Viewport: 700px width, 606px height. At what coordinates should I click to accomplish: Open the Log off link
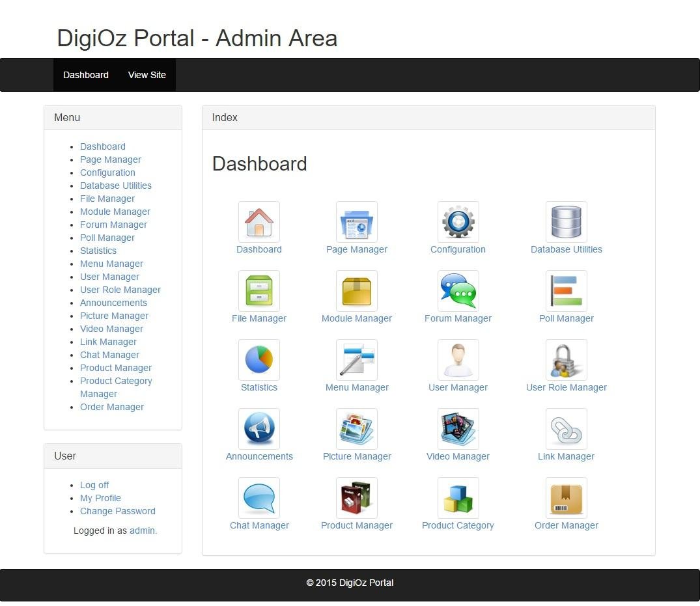[x=94, y=484]
